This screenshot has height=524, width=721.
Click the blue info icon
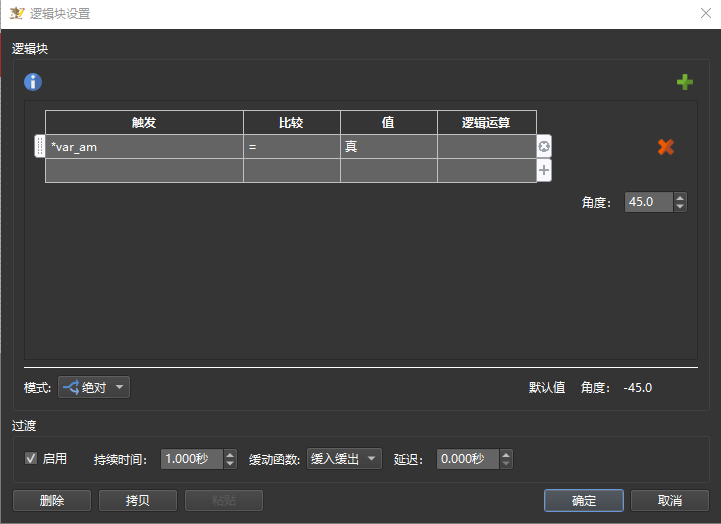click(33, 82)
